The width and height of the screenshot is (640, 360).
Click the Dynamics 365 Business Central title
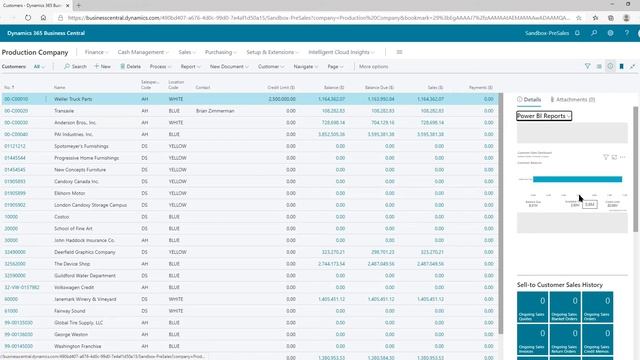[x=46, y=33]
